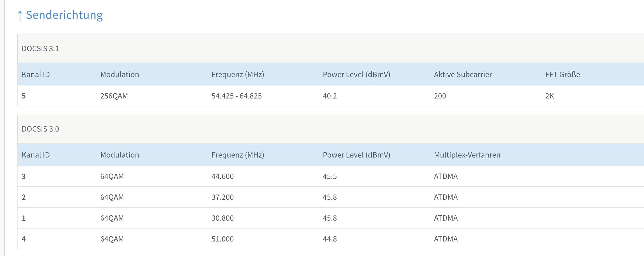The width and height of the screenshot is (644, 256).
Task: Select the DOCSIS 3.0 section title
Action: click(x=40, y=129)
